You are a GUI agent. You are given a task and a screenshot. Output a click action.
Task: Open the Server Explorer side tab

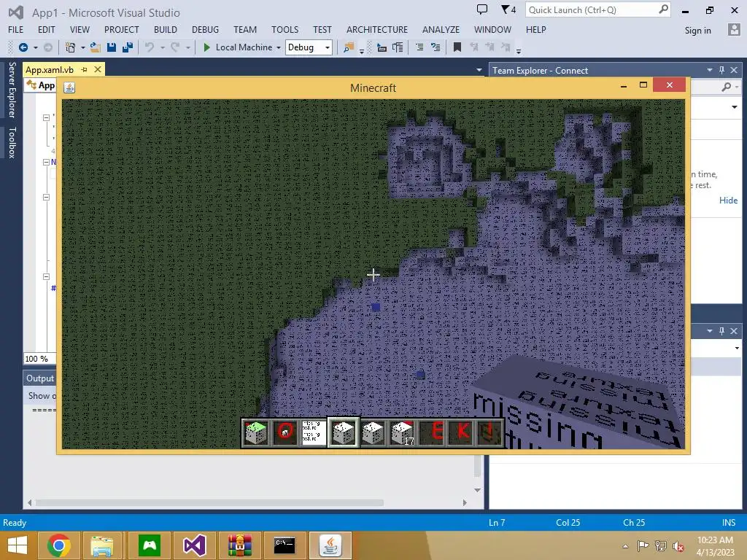pyautogui.click(x=12, y=90)
